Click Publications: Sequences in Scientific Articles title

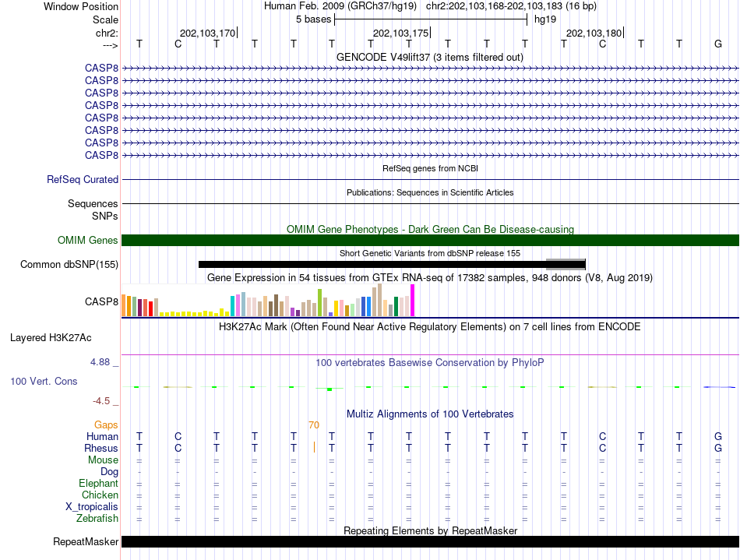coord(430,192)
